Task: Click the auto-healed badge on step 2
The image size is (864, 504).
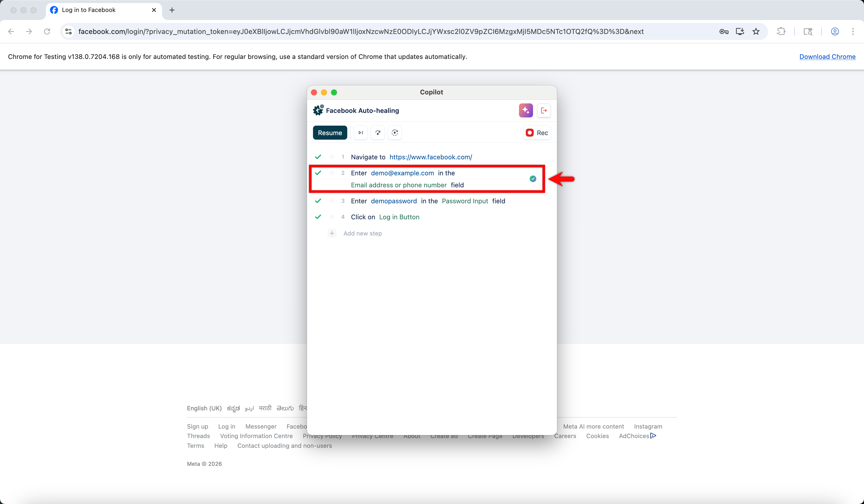Action: (x=533, y=179)
